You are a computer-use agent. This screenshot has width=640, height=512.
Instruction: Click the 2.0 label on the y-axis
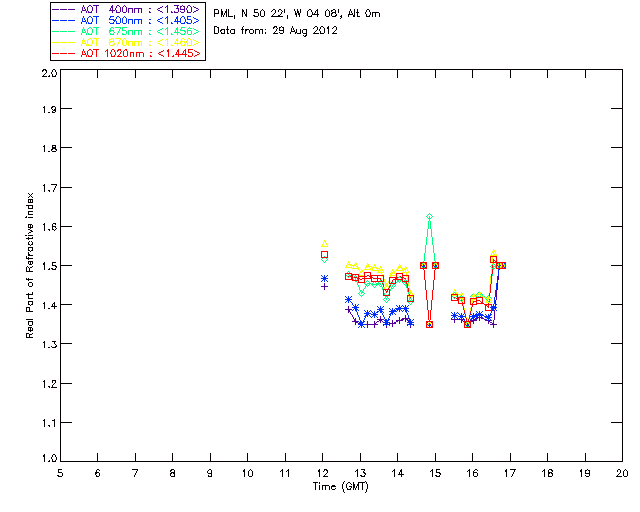click(49, 73)
